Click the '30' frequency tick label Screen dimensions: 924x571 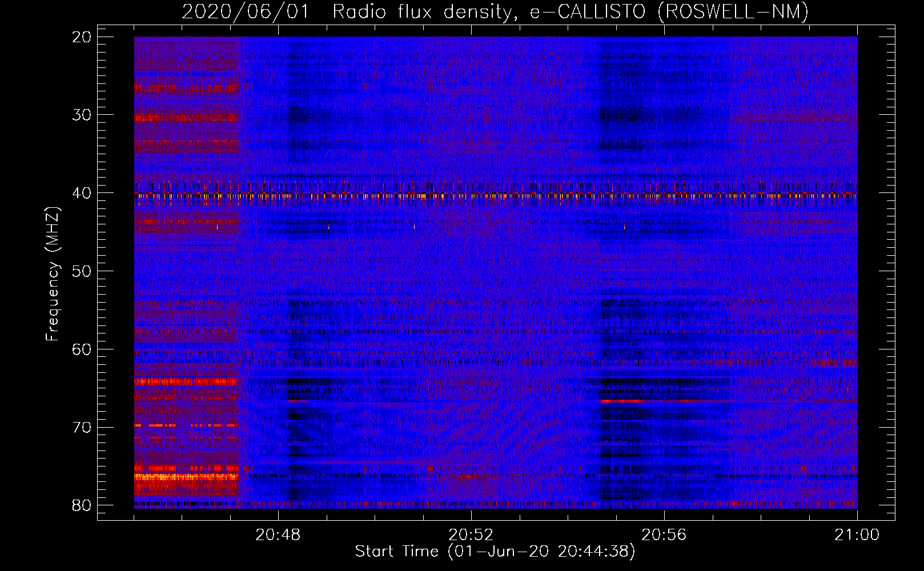82,115
